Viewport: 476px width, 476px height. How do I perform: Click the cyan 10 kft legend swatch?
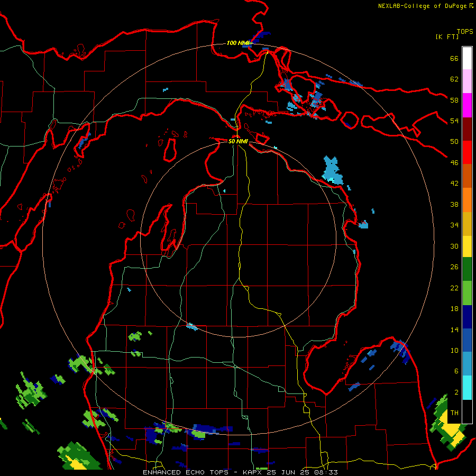[467, 388]
